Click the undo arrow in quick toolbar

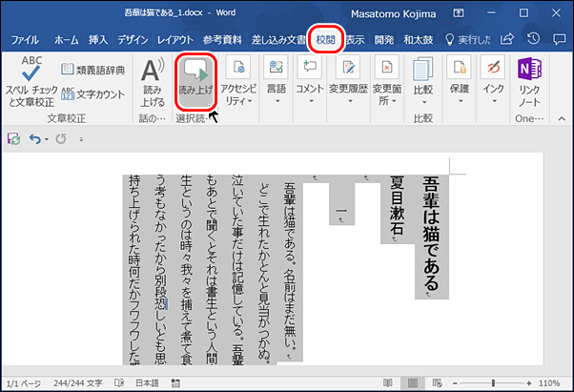(33, 138)
